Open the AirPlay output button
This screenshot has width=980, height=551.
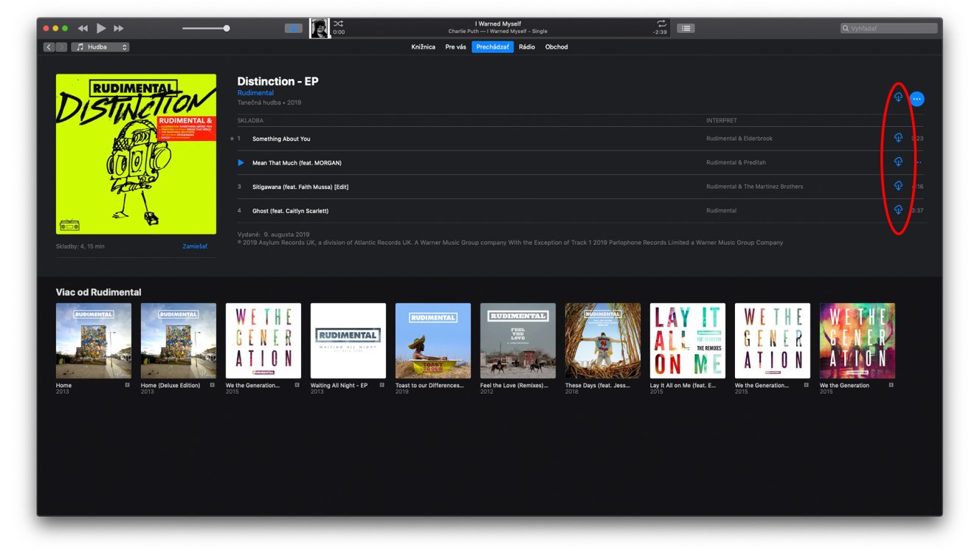click(294, 28)
